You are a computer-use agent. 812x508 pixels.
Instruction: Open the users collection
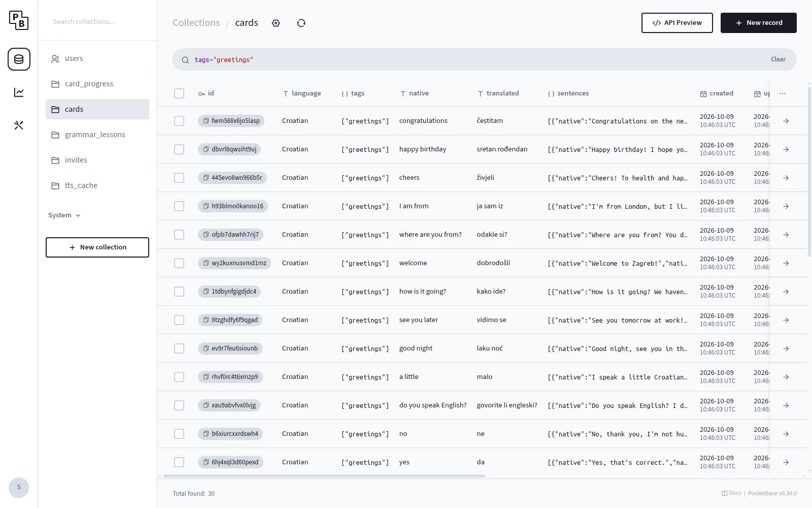[x=97, y=58]
